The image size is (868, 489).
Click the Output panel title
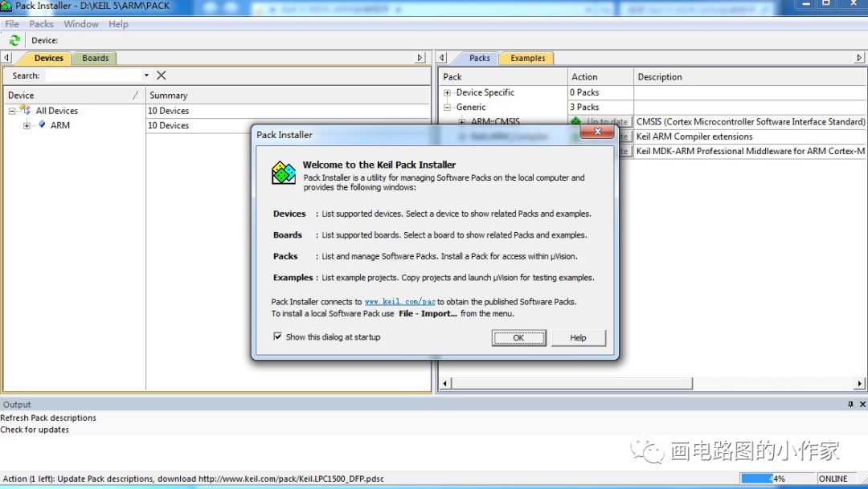pyautogui.click(x=17, y=405)
